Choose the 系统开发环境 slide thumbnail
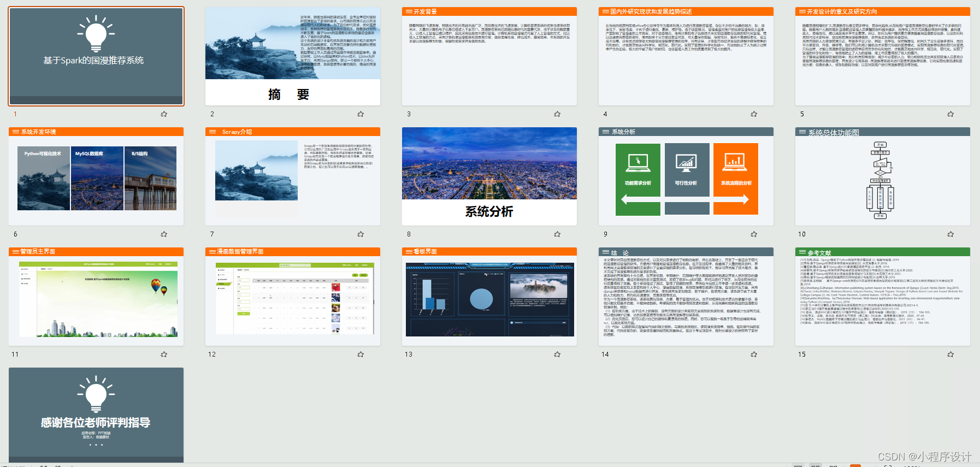Viewport: 980px width, 467px height. click(x=96, y=176)
